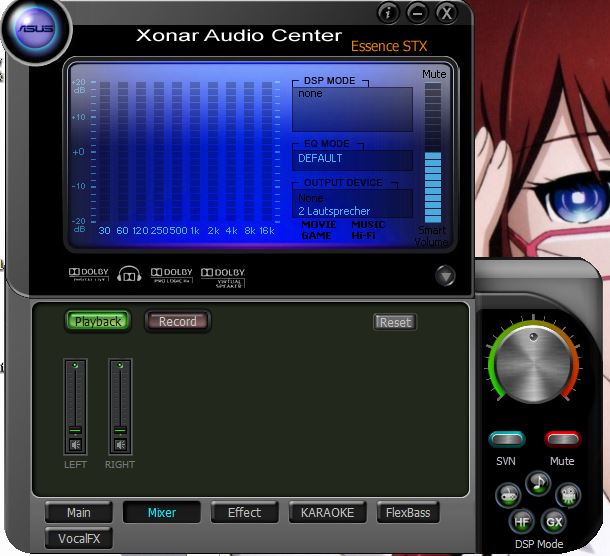This screenshot has height=556, width=610.
Task: Open the information (i) button
Action: [388, 14]
